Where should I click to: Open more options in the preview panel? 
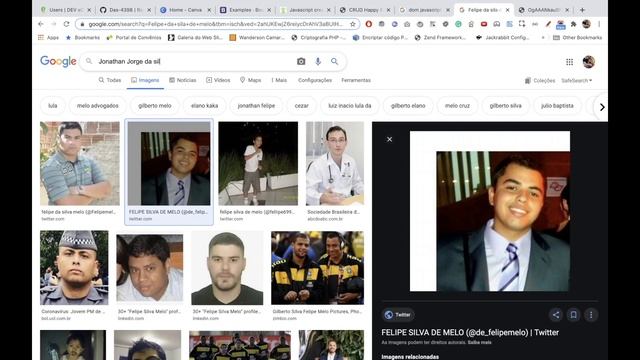click(591, 315)
